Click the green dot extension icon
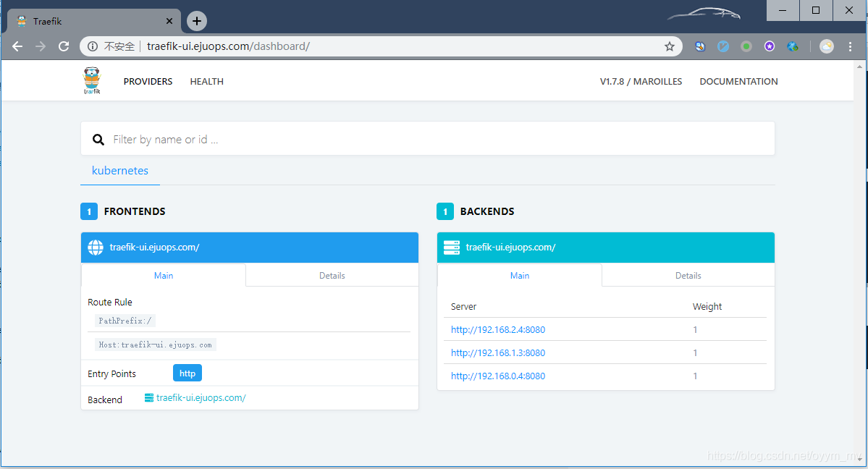Viewport: 868px width, 469px height. click(746, 46)
